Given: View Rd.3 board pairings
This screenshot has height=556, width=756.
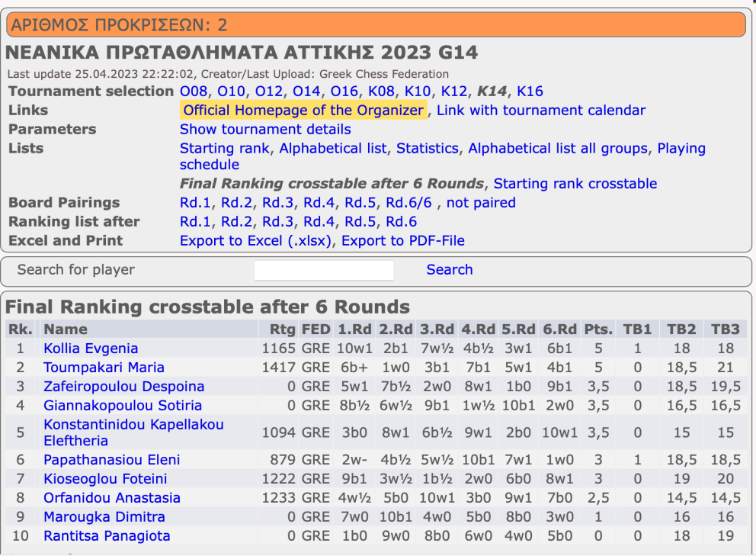Looking at the screenshot, I should tap(277, 203).
